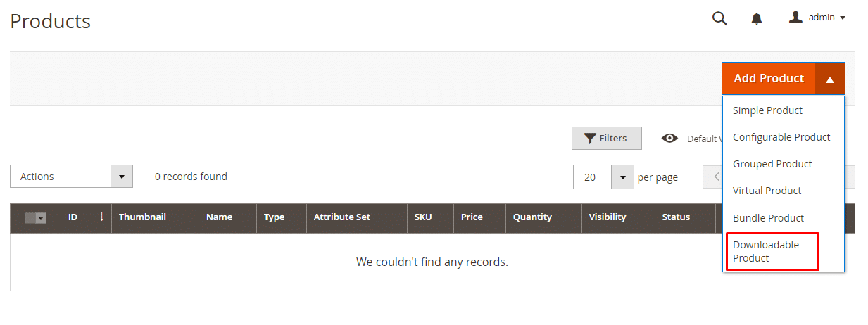Viewport: 868px width, 325px height.
Task: Click the admin user avatar icon
Action: [795, 18]
